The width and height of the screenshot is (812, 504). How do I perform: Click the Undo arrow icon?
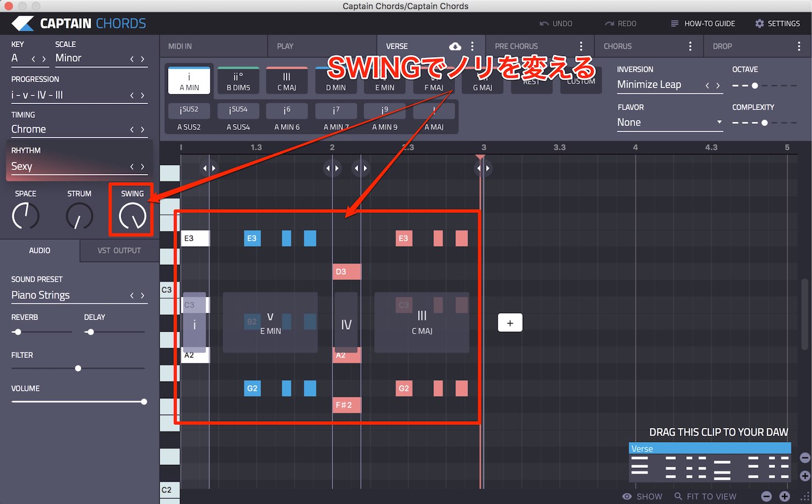point(544,24)
